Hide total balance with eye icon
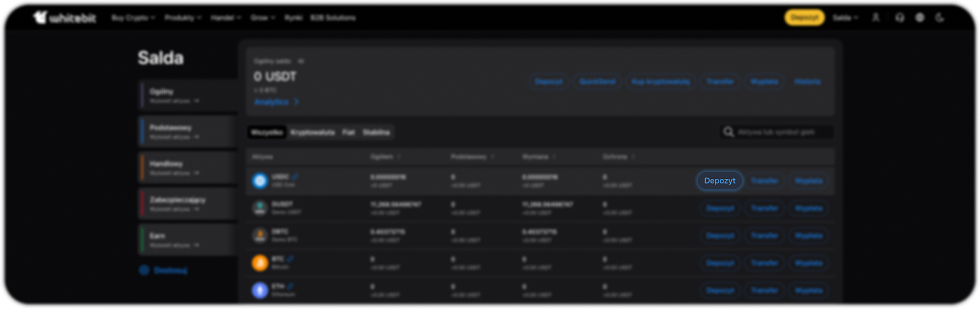The image size is (980, 309). (x=301, y=61)
